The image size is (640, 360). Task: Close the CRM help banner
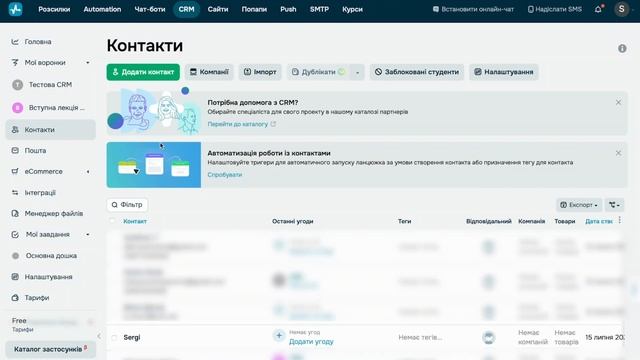(618, 102)
